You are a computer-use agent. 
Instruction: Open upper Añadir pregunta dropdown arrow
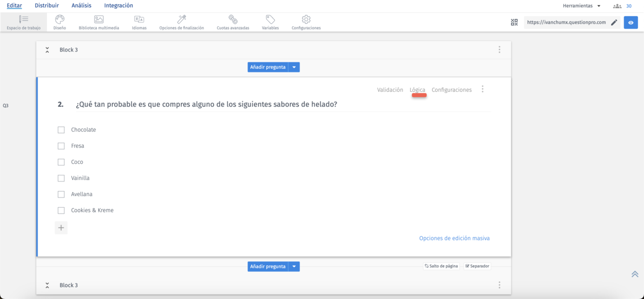point(294,67)
